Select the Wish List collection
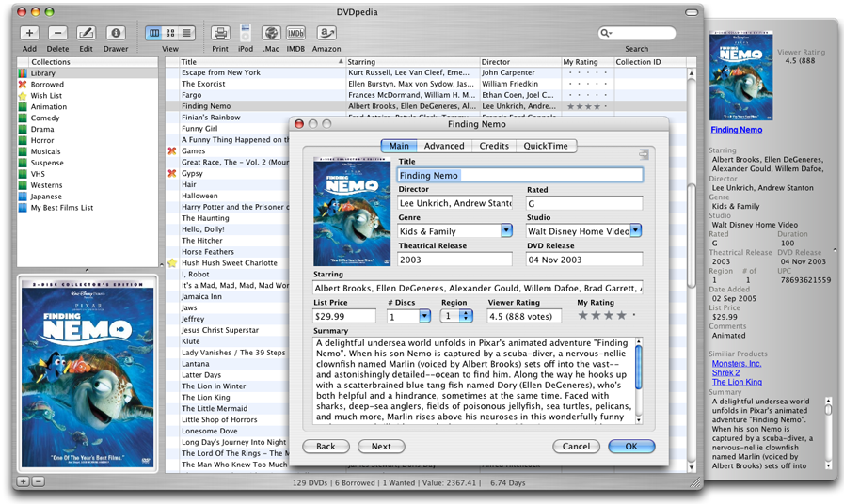 click(x=88, y=96)
